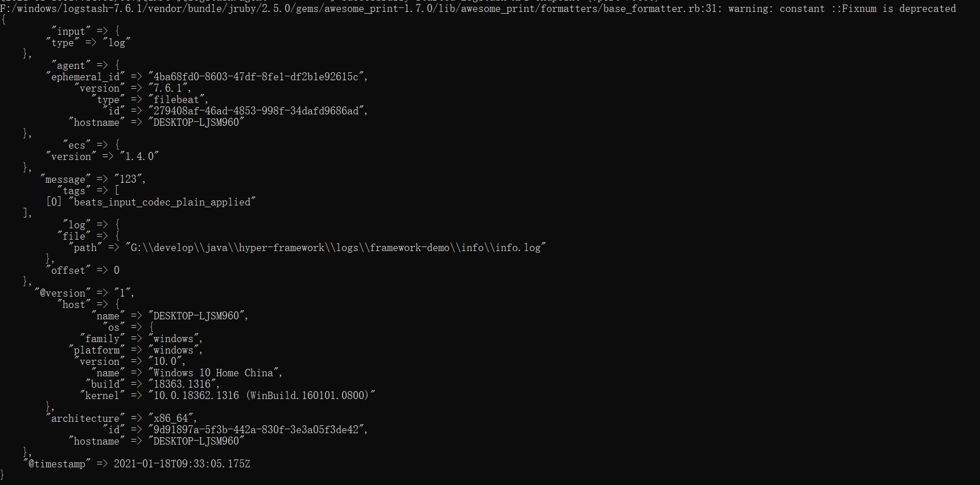Viewport: 980px width, 485px height.
Task: Click the ecs version value "1.4.0"
Action: tap(139, 157)
